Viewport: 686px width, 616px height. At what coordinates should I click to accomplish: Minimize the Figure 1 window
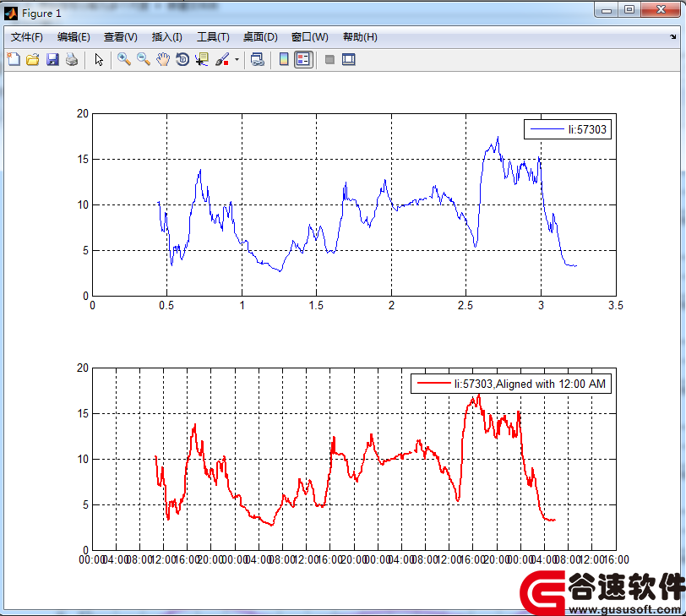(x=607, y=10)
